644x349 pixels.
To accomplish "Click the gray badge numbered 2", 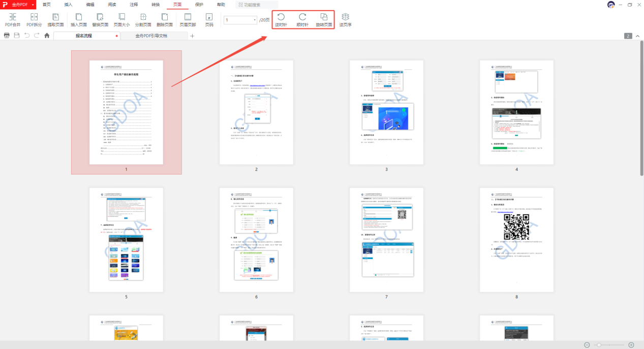I will pos(628,36).
